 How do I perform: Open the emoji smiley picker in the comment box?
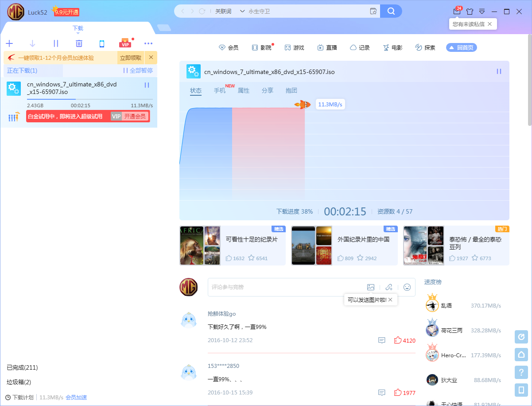pyautogui.click(x=407, y=287)
